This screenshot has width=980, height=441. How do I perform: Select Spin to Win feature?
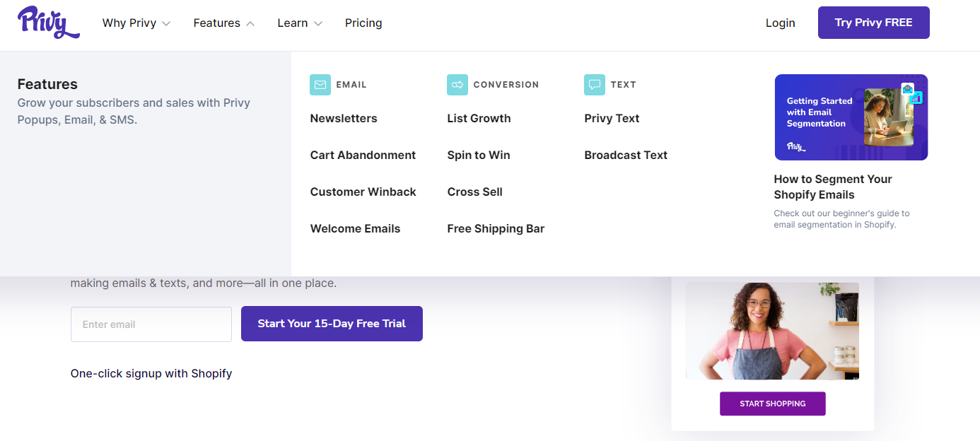[x=479, y=155]
